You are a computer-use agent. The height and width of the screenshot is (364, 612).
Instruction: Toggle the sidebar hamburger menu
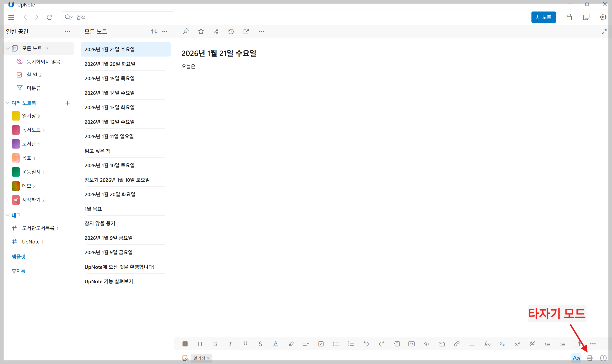[x=11, y=17]
